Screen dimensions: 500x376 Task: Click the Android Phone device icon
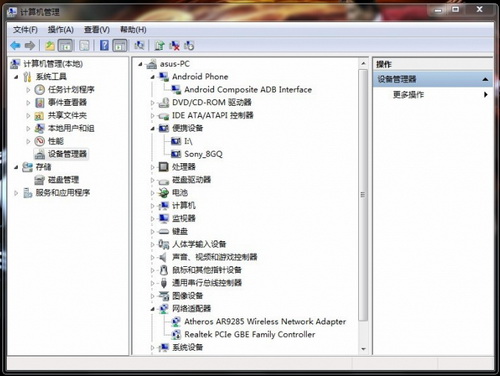click(164, 77)
